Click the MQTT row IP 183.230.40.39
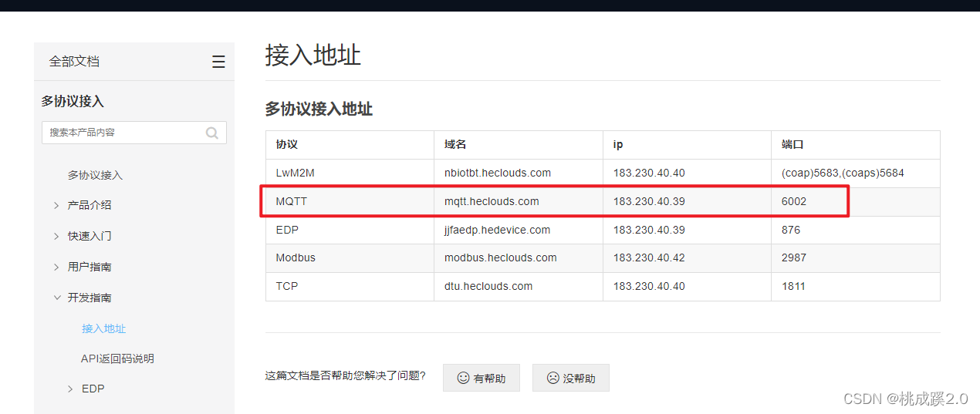The image size is (980, 414). pos(687,201)
